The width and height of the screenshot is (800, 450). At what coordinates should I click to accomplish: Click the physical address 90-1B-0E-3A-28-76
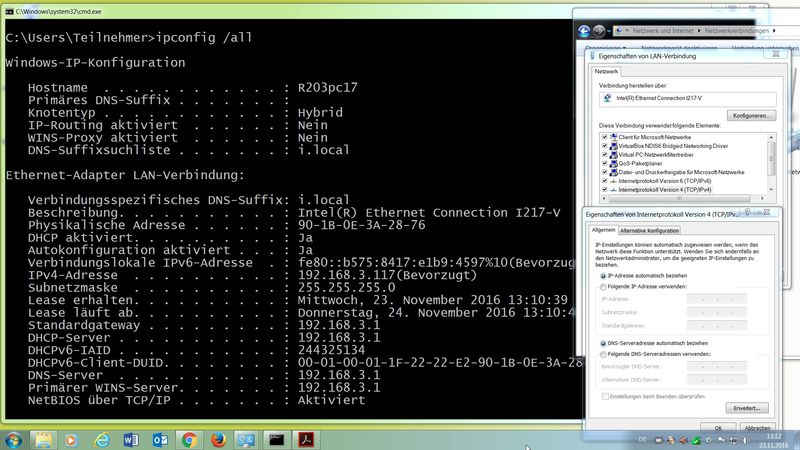[362, 226]
